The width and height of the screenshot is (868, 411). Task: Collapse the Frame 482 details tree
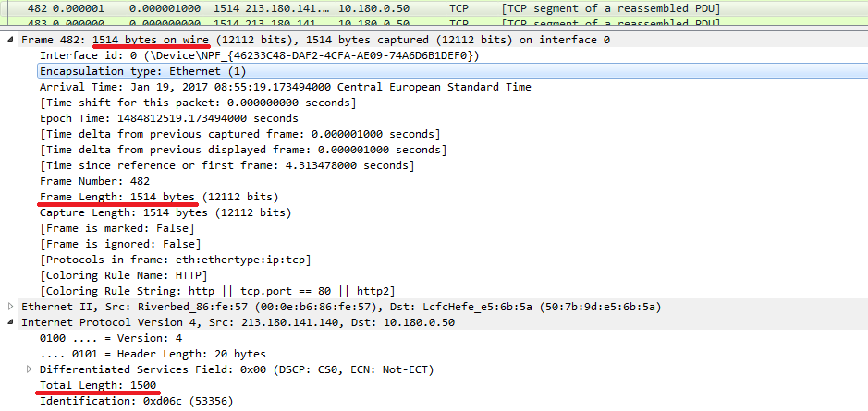(x=11, y=40)
